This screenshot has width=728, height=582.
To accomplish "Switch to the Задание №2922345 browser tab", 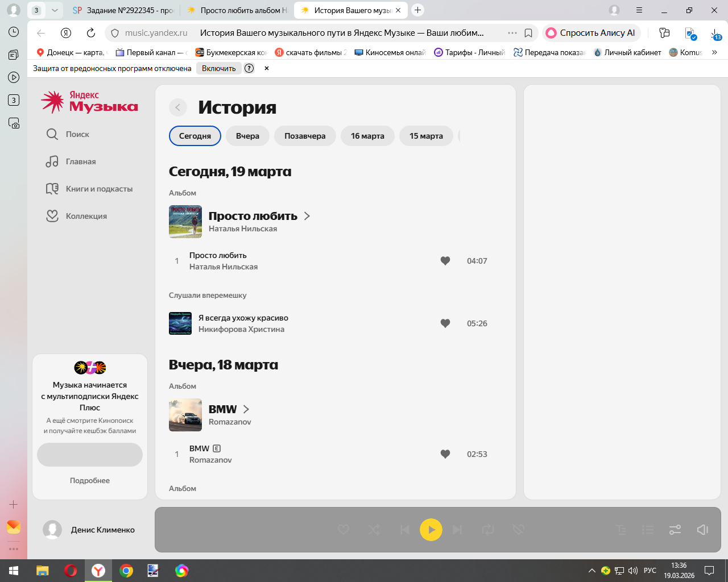I will click(123, 10).
